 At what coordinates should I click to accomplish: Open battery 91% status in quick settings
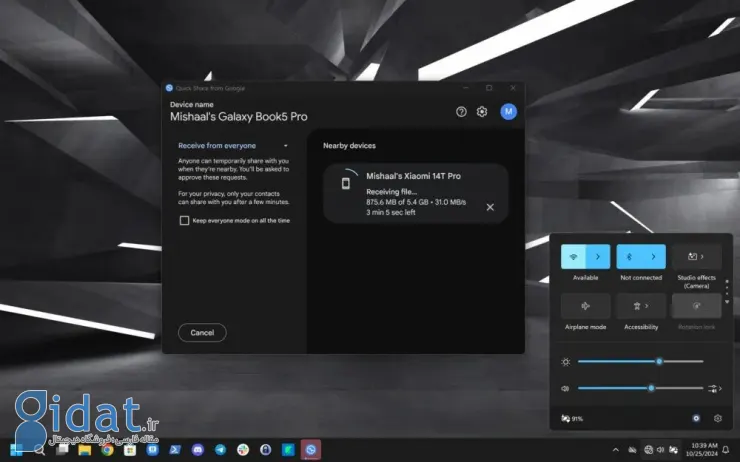pos(572,419)
